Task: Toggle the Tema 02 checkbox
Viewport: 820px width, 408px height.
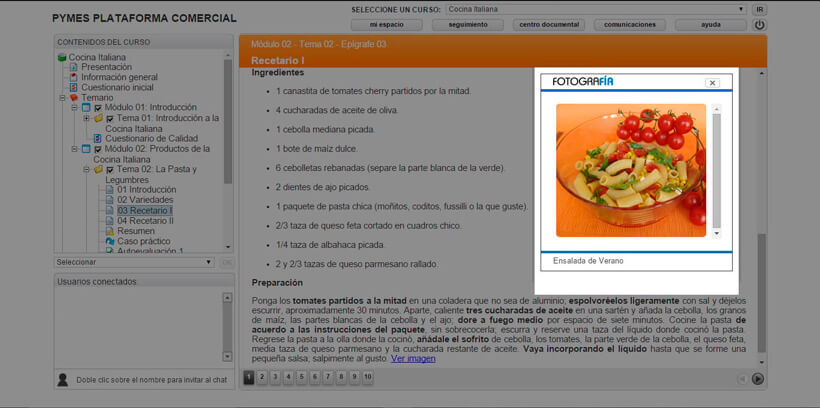Action: [110, 170]
